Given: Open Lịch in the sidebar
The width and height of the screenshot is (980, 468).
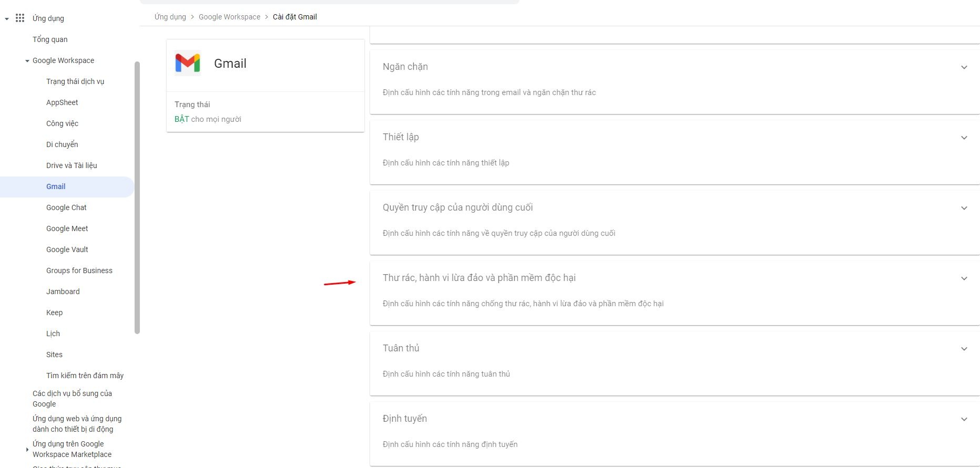Looking at the screenshot, I should [53, 334].
